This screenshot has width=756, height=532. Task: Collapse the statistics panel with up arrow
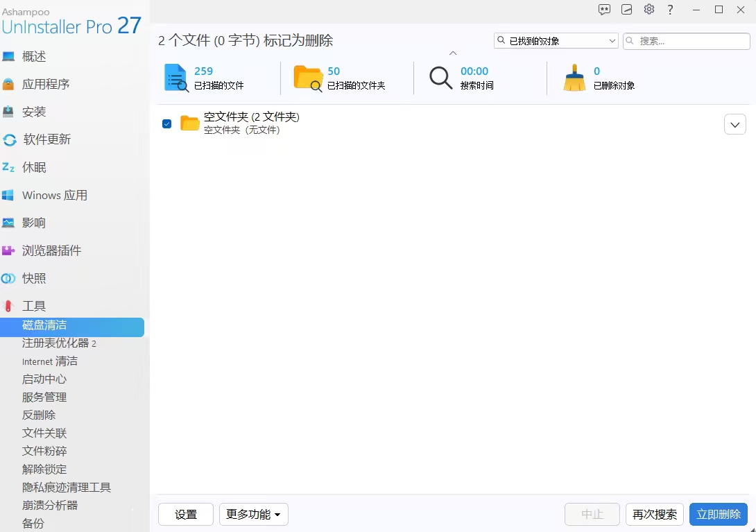[x=453, y=53]
